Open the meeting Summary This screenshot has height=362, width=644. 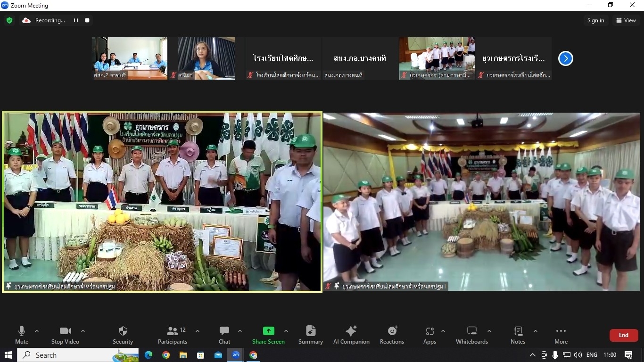[310, 335]
